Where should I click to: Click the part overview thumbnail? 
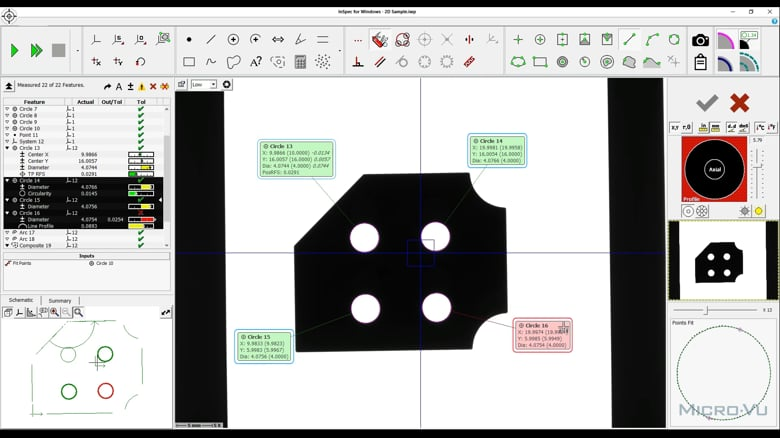pyautogui.click(x=723, y=260)
